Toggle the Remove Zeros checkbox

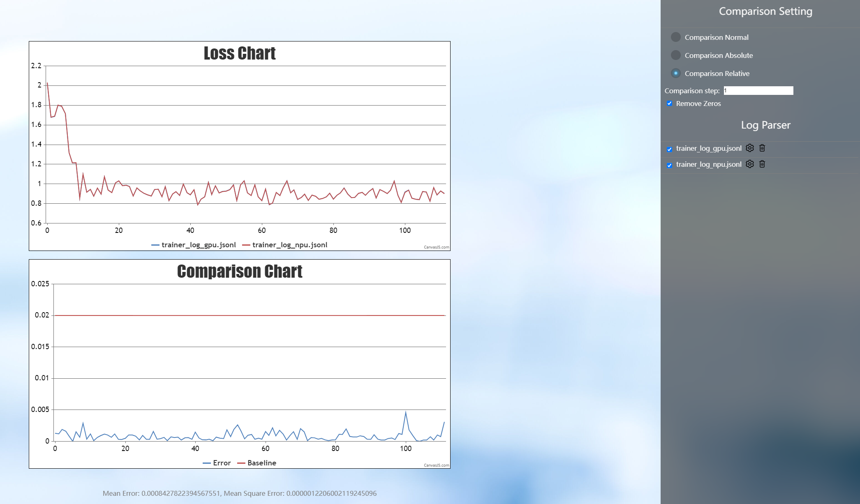(x=670, y=103)
